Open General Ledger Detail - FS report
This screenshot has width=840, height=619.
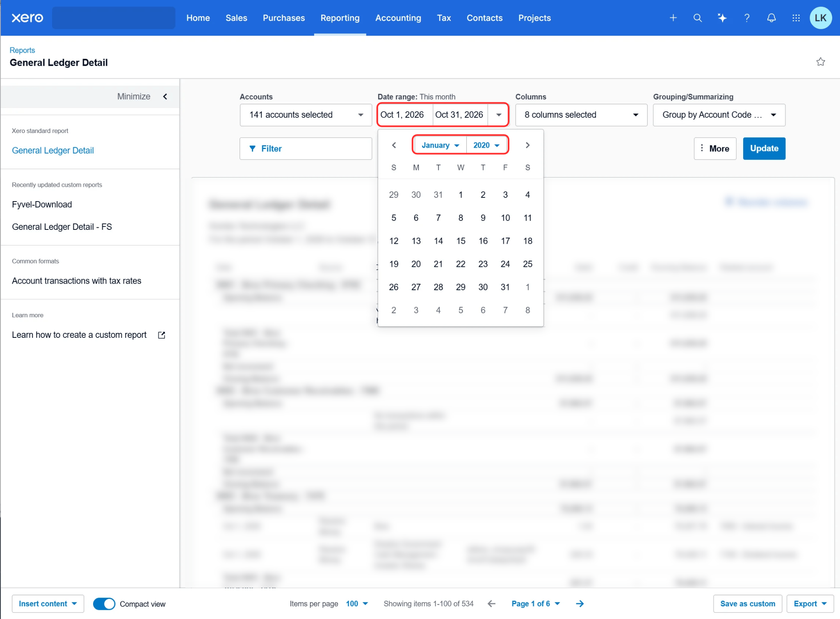pos(62,227)
